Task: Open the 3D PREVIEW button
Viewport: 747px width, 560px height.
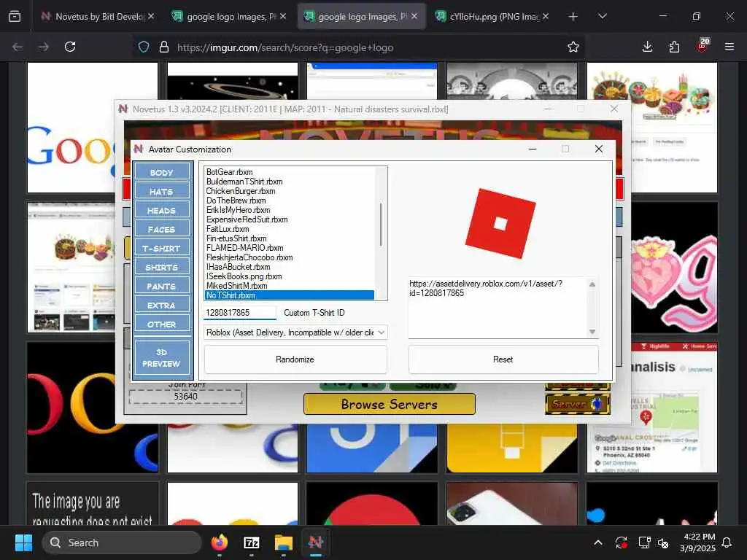Action: click(x=161, y=357)
